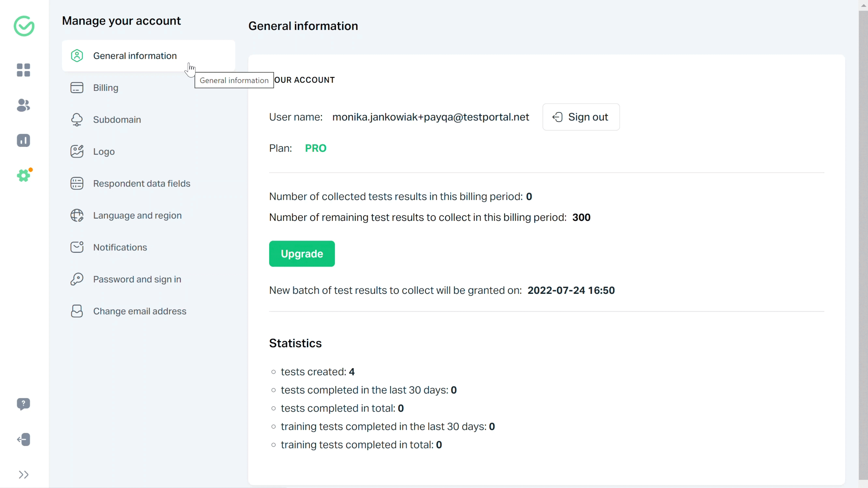The image size is (868, 488).
Task: Click the Billing credit card icon
Action: [x=77, y=87]
